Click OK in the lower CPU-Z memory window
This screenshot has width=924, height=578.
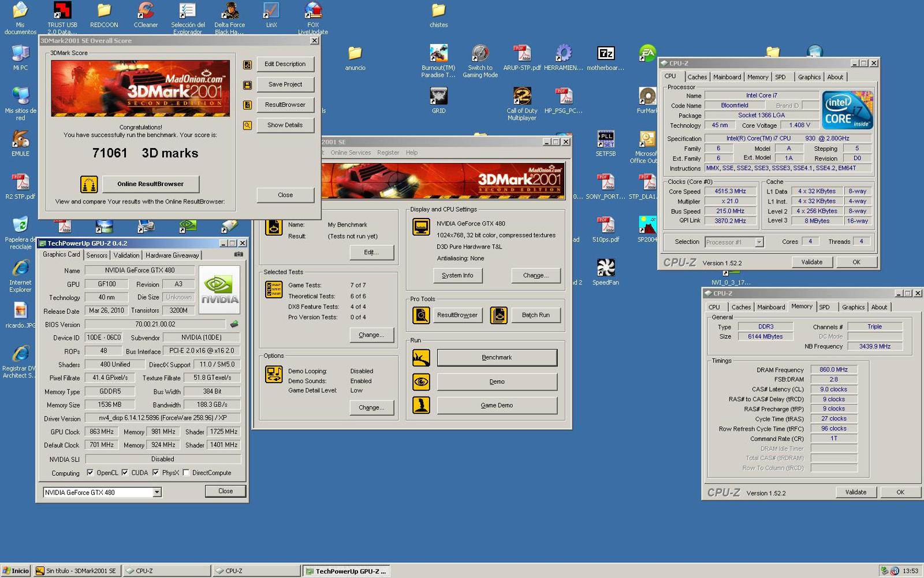tap(900, 492)
